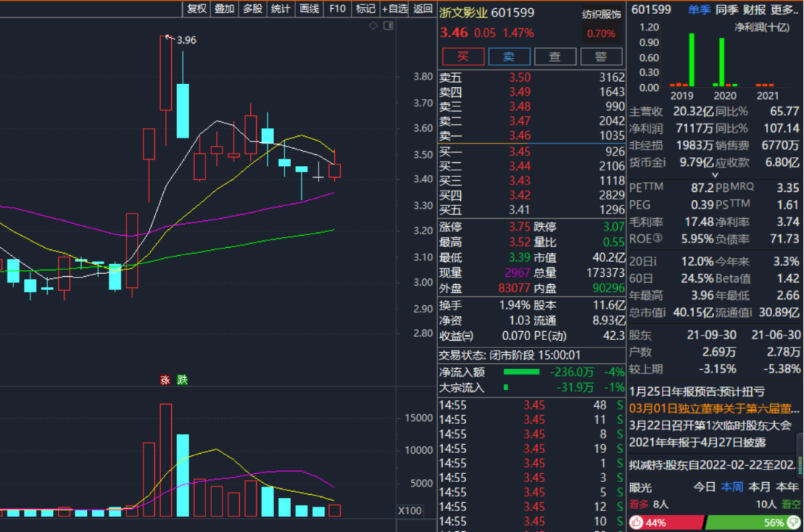
Task: Click the diamond marker icon above chart
Action: (x=373, y=25)
